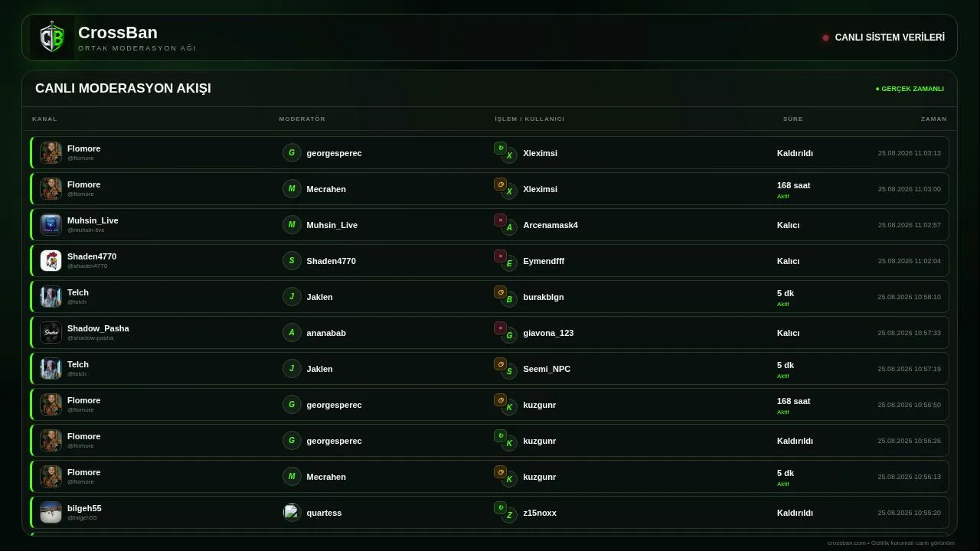Click the red live system data indicator
Viewport: 980px width, 551px height.
pos(825,37)
